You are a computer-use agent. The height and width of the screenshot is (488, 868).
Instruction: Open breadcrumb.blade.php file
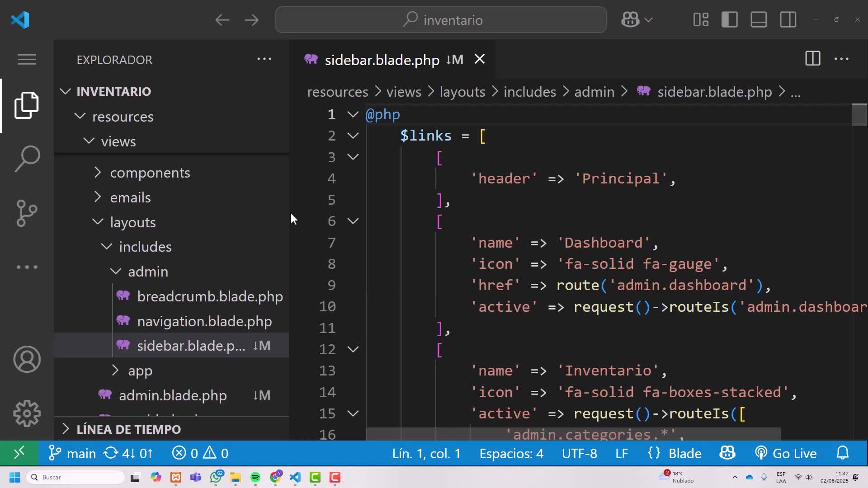(210, 296)
